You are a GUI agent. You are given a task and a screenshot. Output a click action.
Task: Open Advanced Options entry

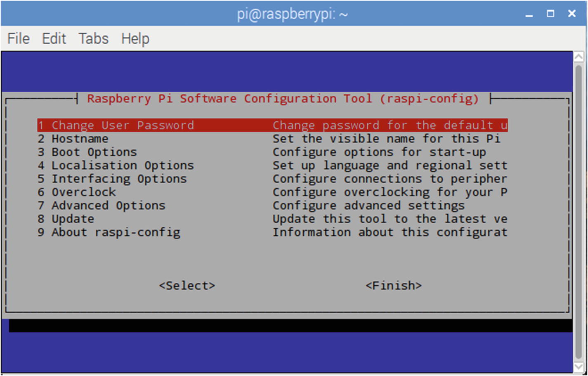tap(102, 206)
